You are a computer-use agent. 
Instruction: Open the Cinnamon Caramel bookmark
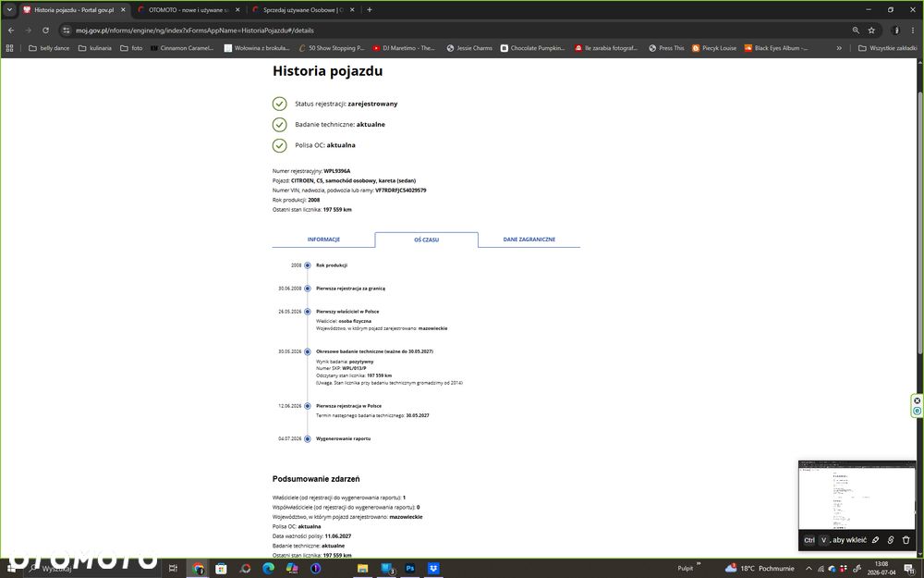coord(182,48)
